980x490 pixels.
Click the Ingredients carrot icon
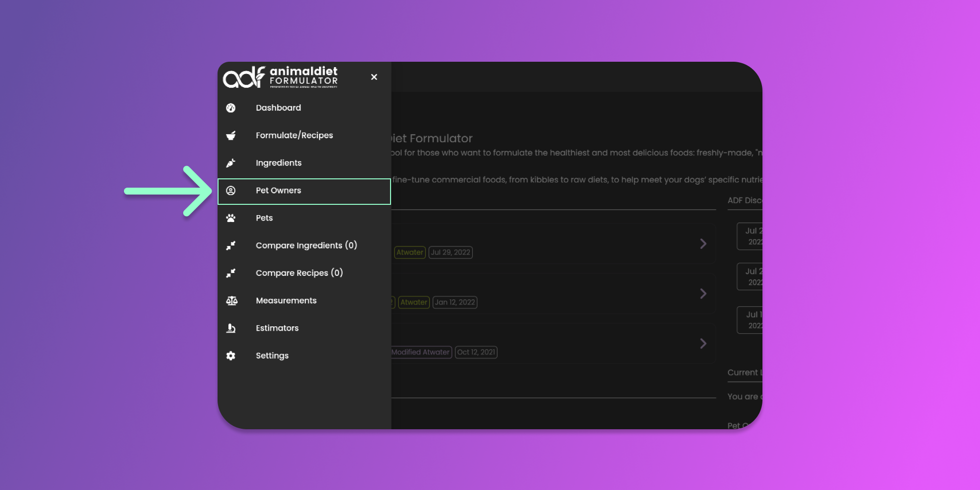(x=231, y=163)
